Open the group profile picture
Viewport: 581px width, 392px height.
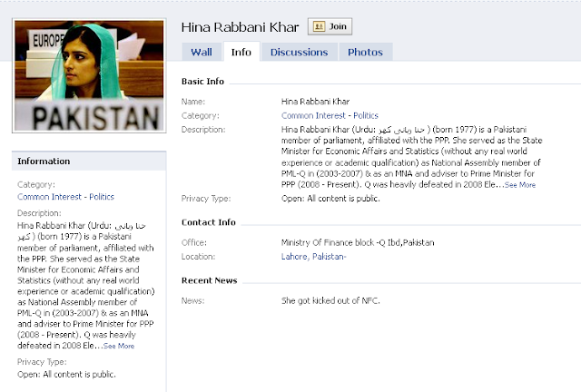pyautogui.click(x=89, y=75)
